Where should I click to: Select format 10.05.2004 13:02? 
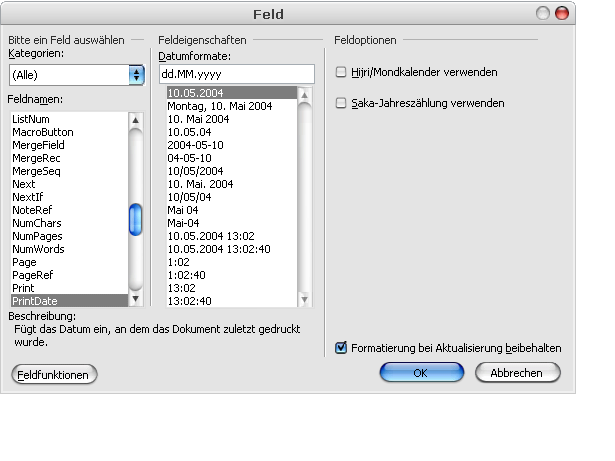pos(232,236)
